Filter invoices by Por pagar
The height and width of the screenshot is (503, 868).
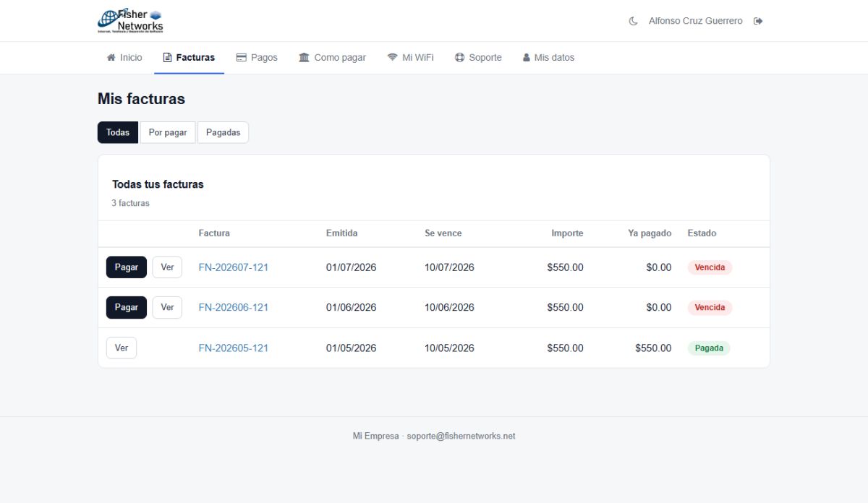168,132
